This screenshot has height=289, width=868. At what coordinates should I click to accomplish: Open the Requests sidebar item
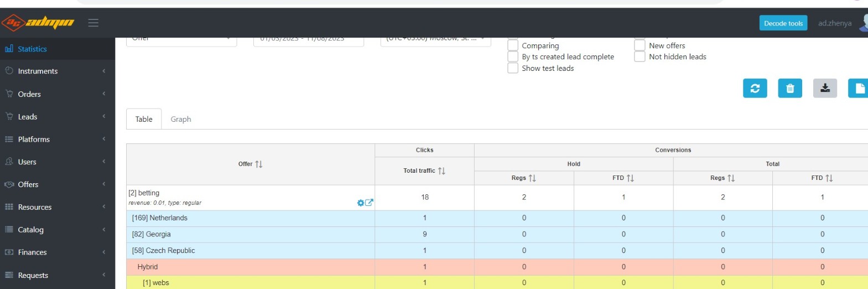(58, 275)
